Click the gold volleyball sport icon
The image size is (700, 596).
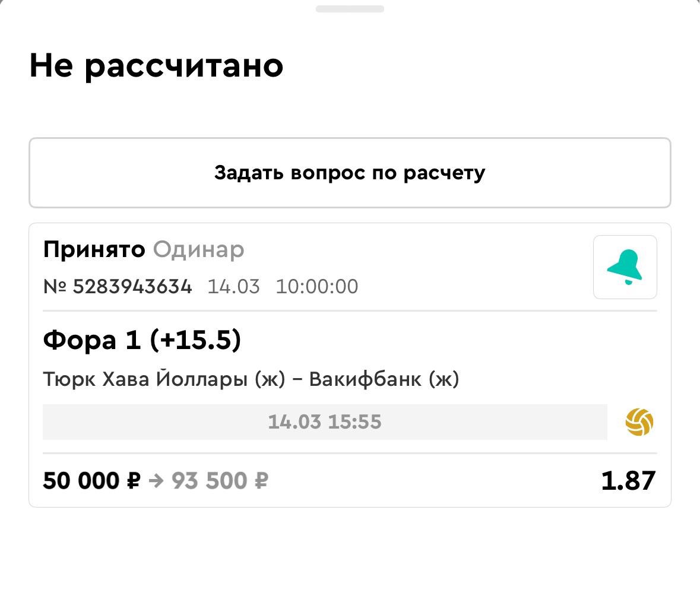(639, 422)
